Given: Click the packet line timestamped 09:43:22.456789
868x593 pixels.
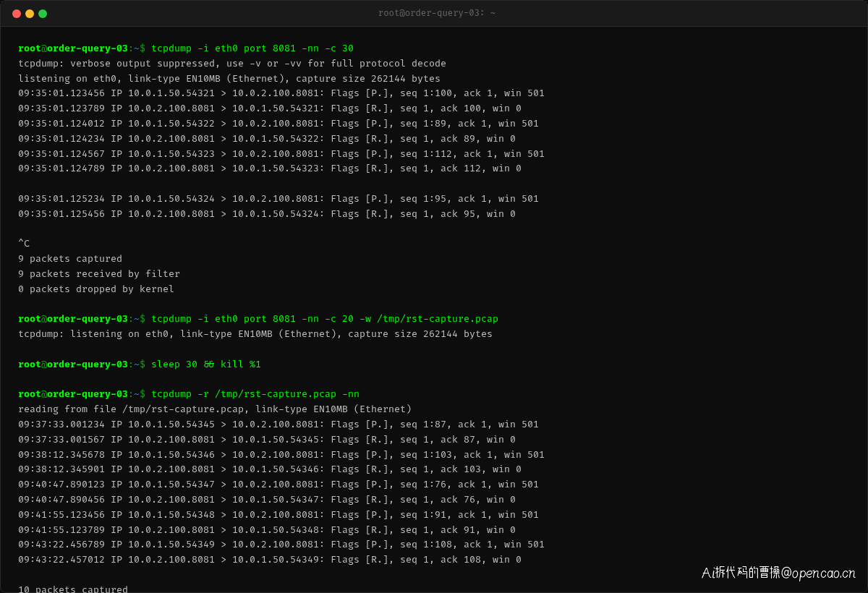Looking at the screenshot, I should click(281, 545).
